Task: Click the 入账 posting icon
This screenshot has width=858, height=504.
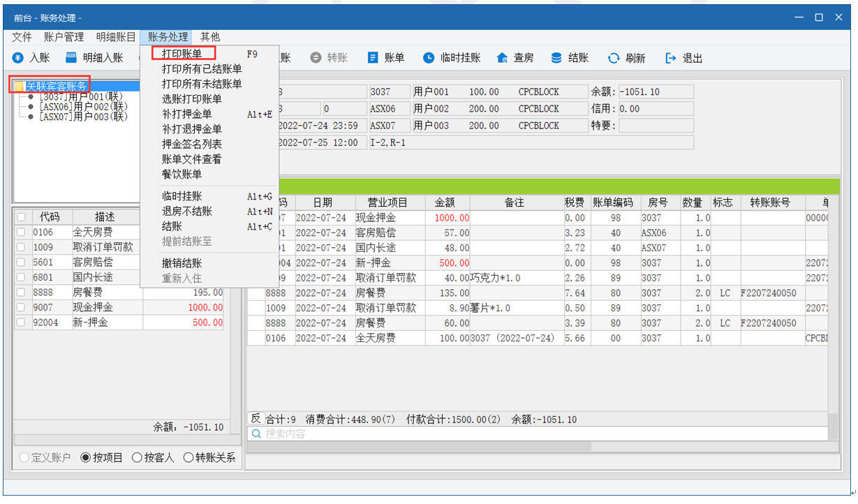Action: tap(18, 58)
